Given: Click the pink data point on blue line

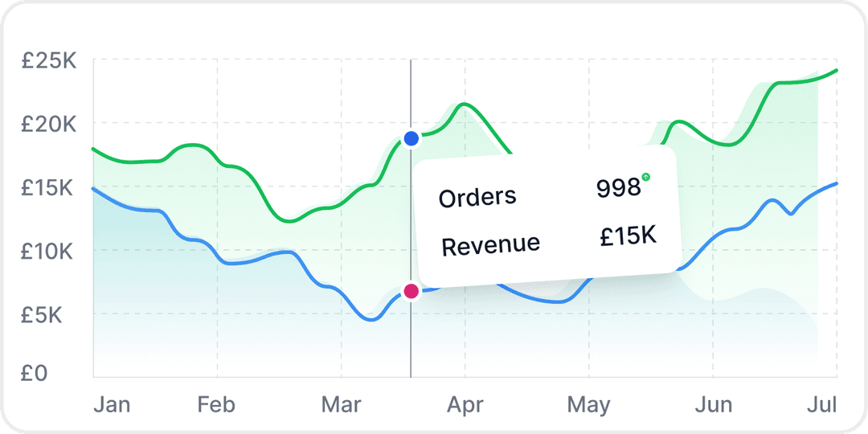Looking at the screenshot, I should coord(411,291).
